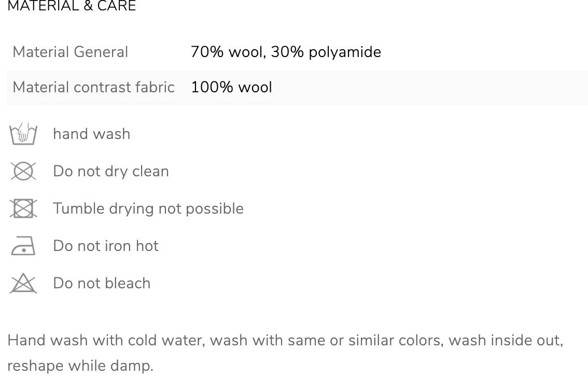Image resolution: width=588 pixels, height=392 pixels.
Task: Click the '100% wool' value
Action: click(x=231, y=87)
